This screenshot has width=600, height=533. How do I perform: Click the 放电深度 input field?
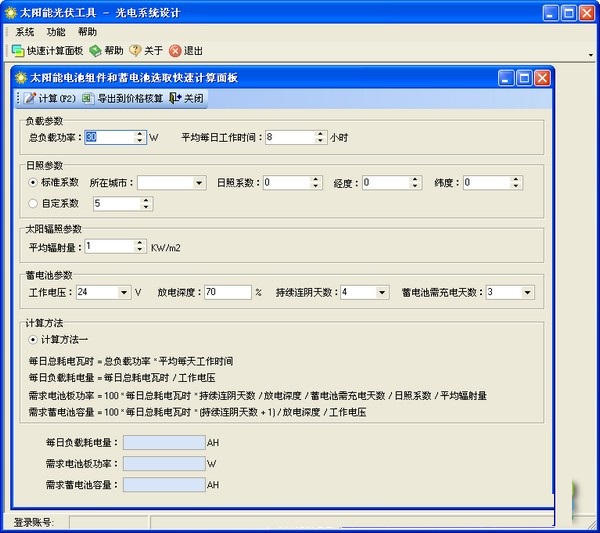(228, 293)
